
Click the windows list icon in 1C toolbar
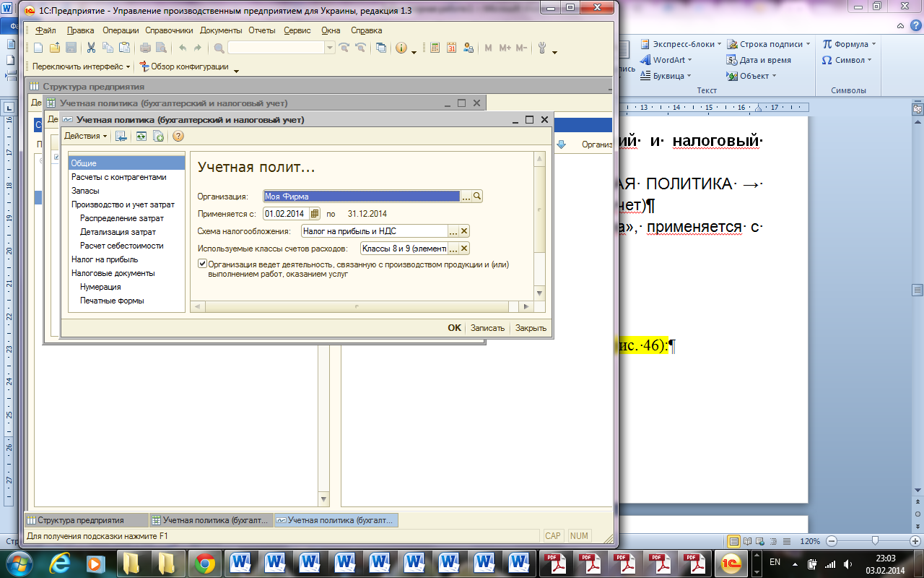[x=381, y=48]
